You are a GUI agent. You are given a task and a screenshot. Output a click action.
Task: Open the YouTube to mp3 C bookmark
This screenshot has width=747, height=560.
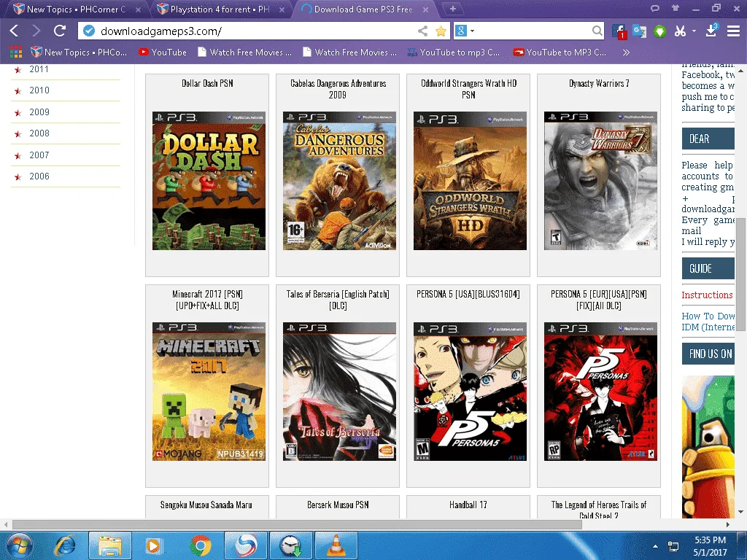[454, 52]
